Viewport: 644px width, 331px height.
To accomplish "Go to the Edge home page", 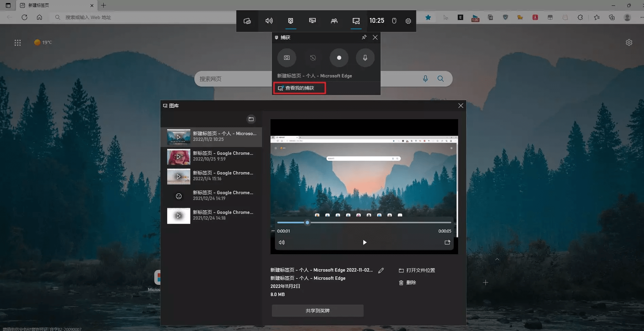I will coord(39,17).
